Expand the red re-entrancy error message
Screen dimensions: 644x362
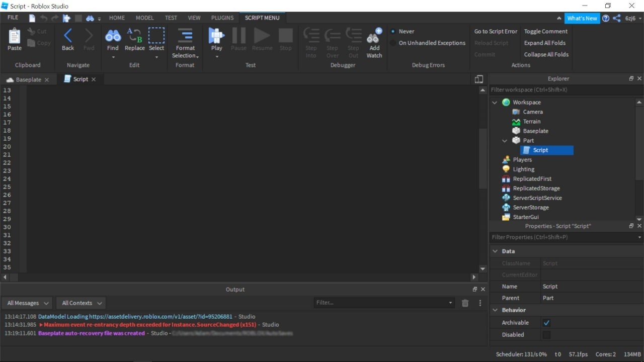[41, 325]
